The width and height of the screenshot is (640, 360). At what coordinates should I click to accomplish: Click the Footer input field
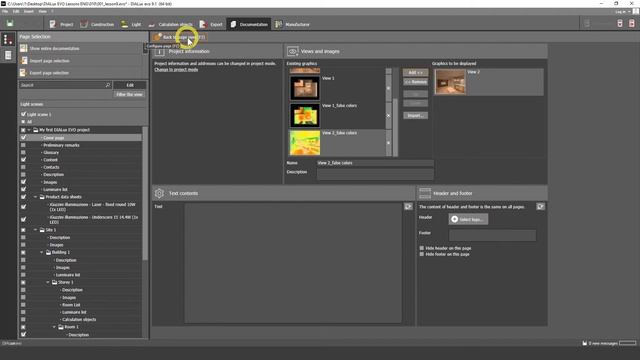pyautogui.click(x=492, y=235)
